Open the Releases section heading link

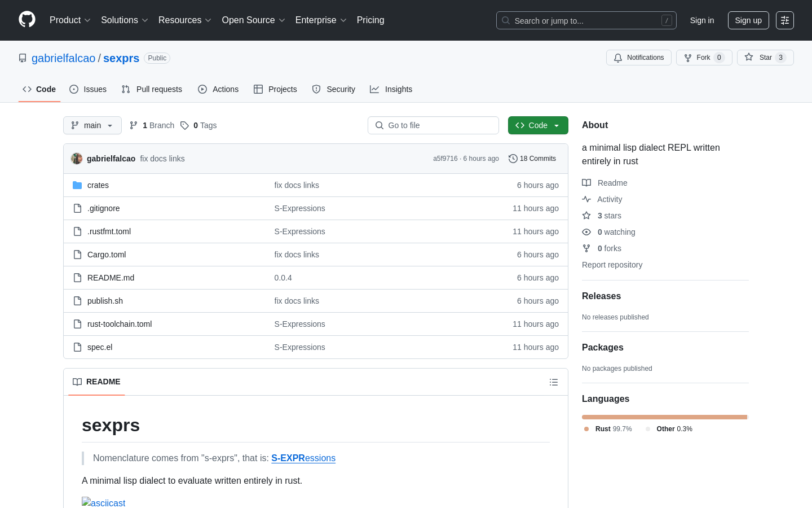[x=601, y=296]
